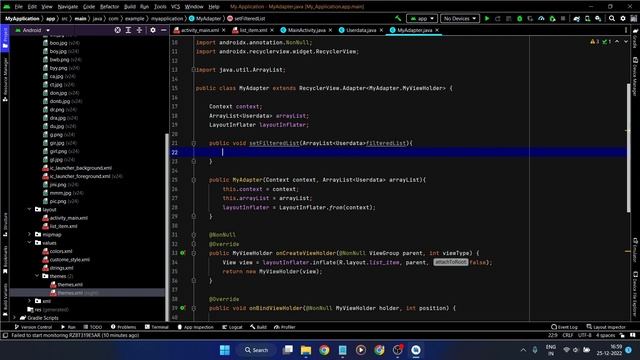Hide the Project panel with minus icon
Screen dimensions: 640x360
(x=164, y=30)
